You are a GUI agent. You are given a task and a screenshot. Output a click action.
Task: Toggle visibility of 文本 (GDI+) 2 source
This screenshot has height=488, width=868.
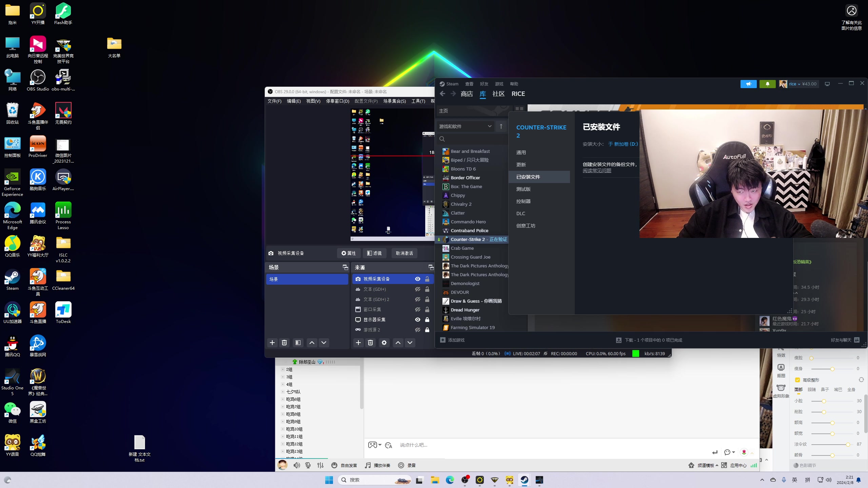(418, 299)
